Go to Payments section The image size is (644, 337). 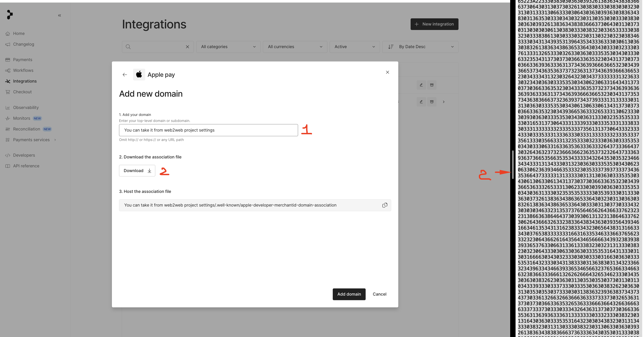pyautogui.click(x=23, y=60)
